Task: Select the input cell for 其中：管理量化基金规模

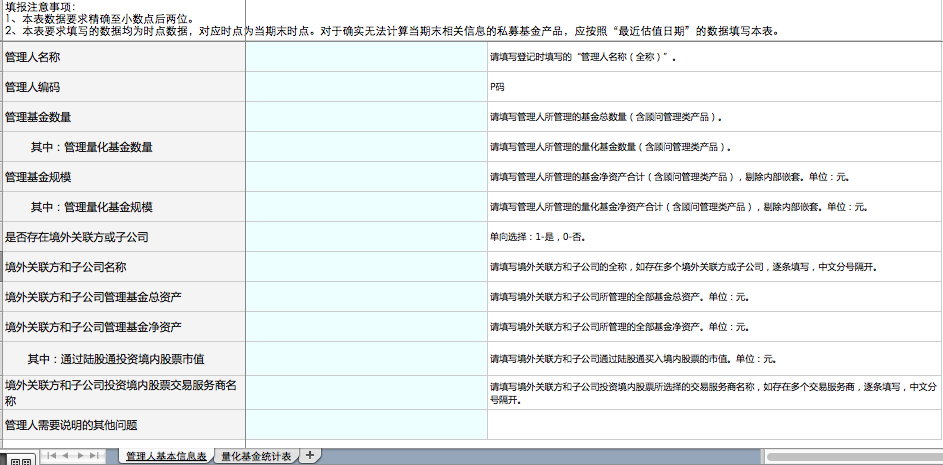Action: pos(365,207)
